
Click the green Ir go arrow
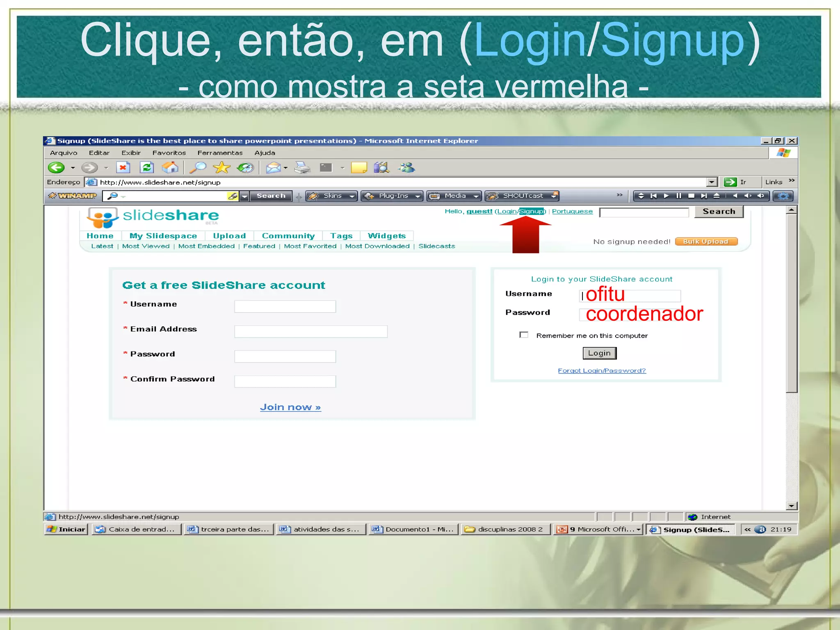pyautogui.click(x=730, y=182)
